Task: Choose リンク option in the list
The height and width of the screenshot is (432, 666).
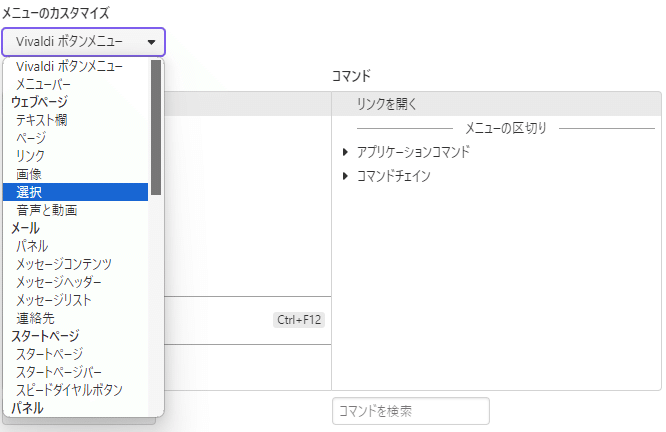Action: coord(76,156)
